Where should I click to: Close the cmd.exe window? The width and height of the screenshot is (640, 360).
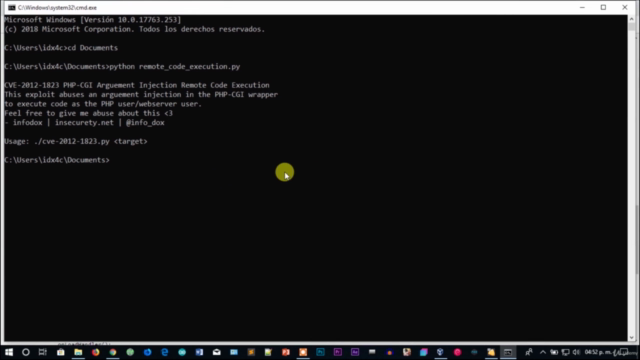click(x=624, y=7)
